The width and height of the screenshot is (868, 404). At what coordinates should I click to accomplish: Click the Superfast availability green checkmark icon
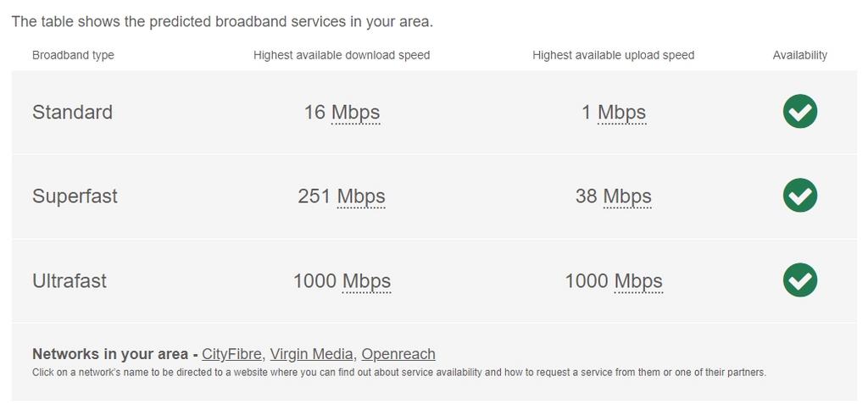click(800, 196)
